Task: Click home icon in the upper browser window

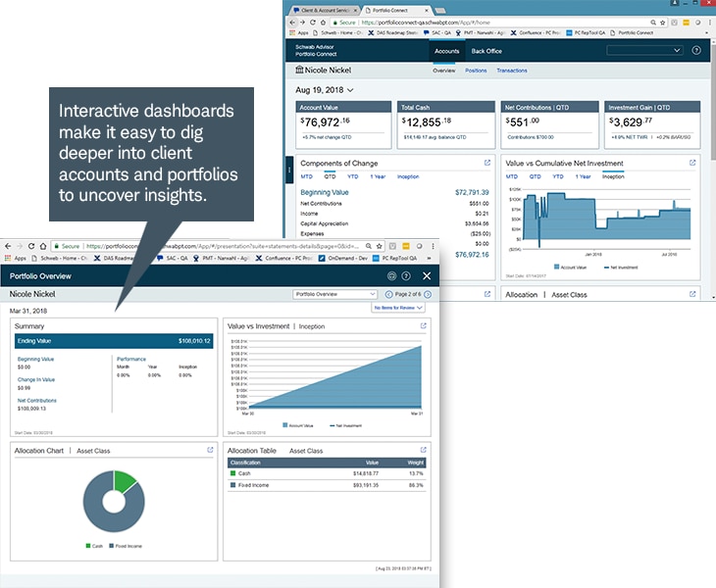Action: [x=323, y=23]
